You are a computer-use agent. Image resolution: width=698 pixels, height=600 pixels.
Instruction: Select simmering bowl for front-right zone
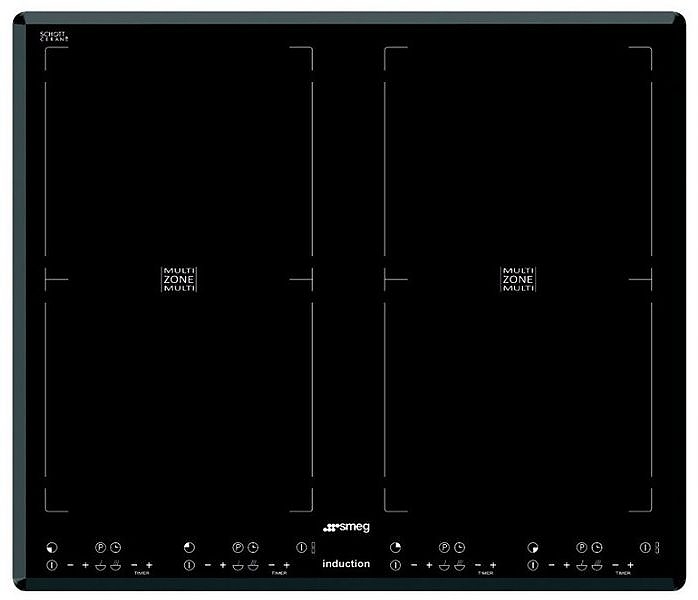point(597,565)
